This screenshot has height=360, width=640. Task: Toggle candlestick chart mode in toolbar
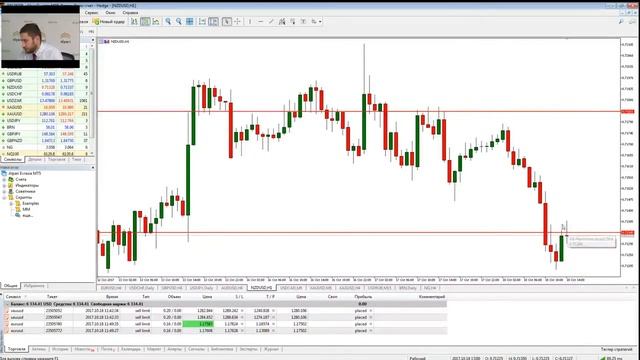145,21
